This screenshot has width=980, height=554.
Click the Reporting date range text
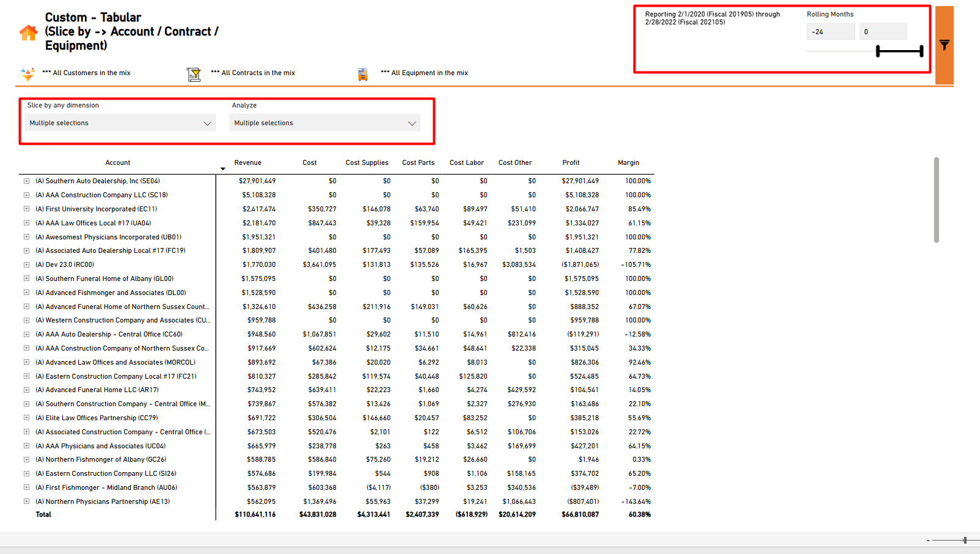click(712, 18)
